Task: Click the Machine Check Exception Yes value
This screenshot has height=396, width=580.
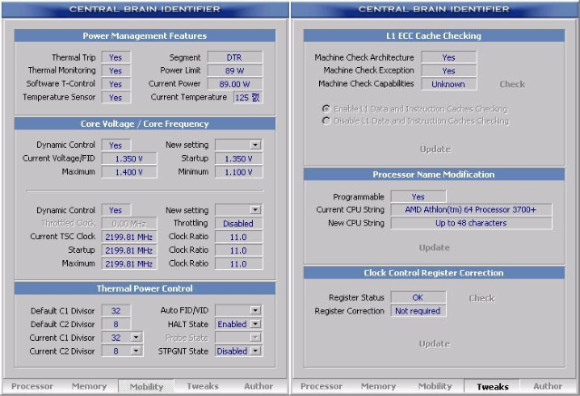Action: pos(449,71)
